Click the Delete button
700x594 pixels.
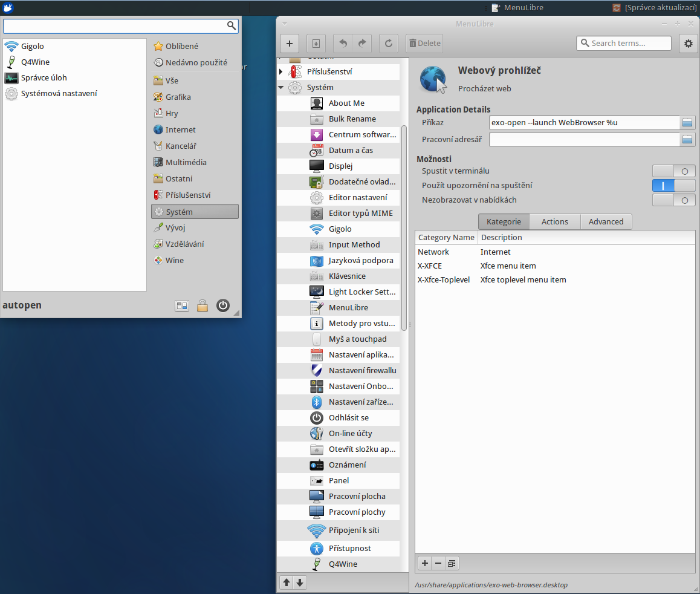point(424,44)
